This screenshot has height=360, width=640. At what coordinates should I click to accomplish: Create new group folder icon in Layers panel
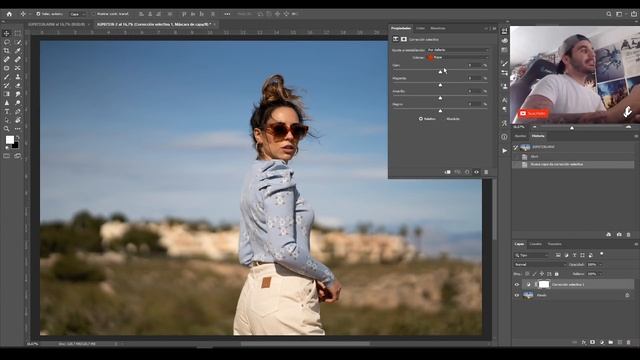611,342
